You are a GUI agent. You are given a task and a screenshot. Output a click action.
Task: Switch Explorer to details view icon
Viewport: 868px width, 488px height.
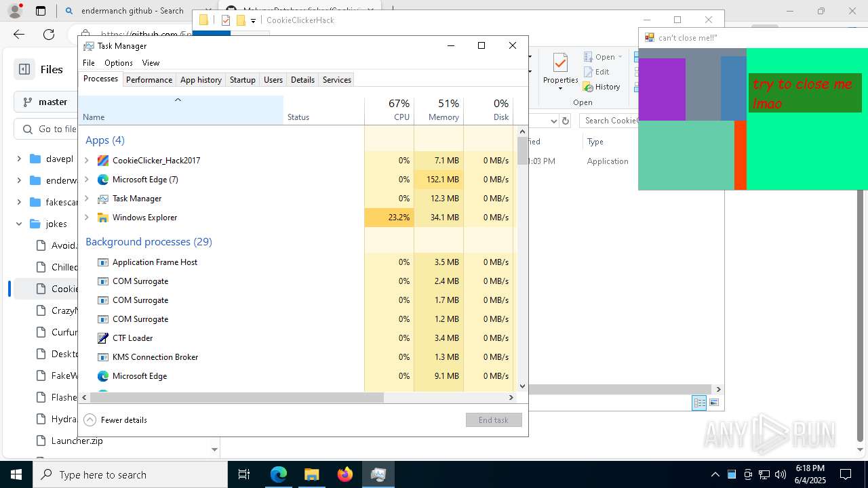(699, 403)
